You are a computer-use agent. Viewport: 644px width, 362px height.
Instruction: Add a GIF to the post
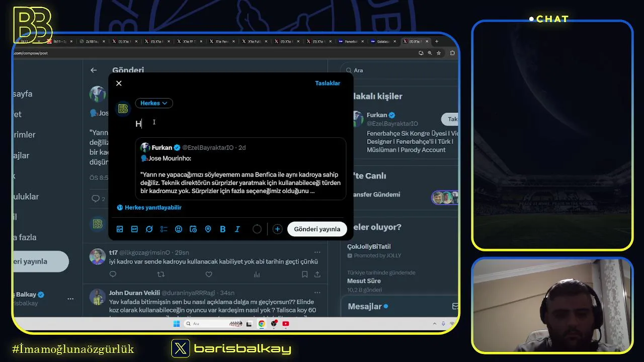[134, 229]
